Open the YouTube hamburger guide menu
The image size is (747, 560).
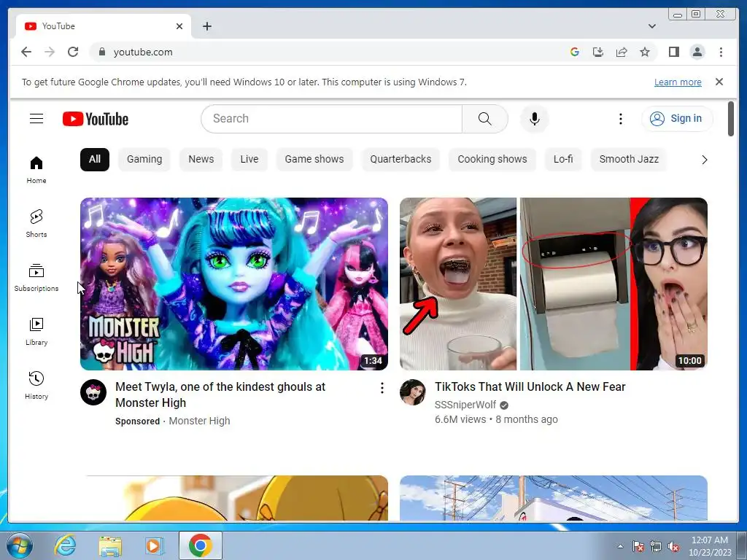pyautogui.click(x=36, y=119)
